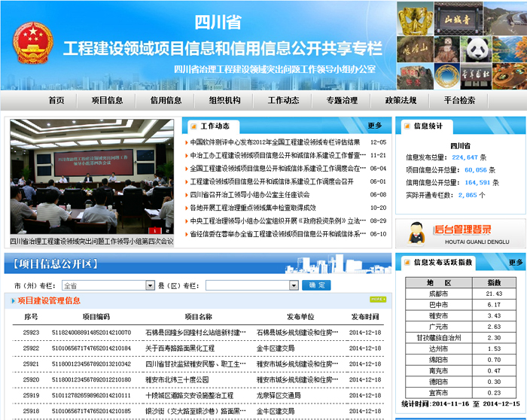Open 平台检索 navigation item
Image resolution: width=527 pixels, height=420 pixels.
(459, 100)
